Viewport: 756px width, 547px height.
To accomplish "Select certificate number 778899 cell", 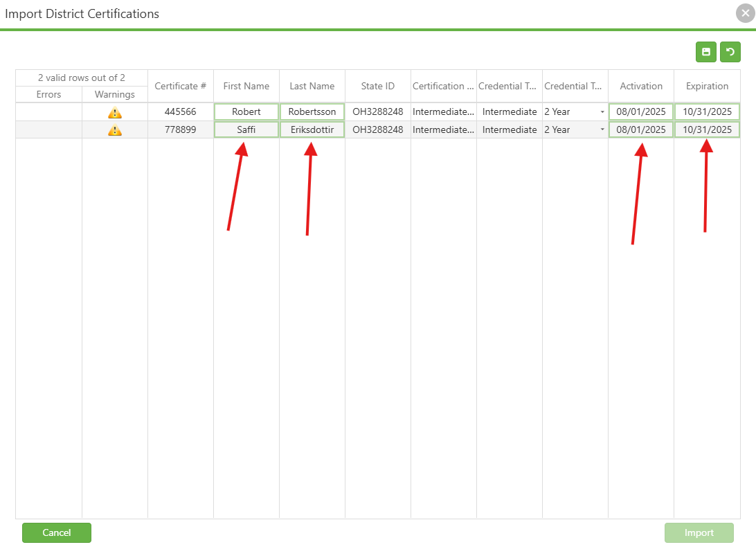I will pyautogui.click(x=180, y=129).
